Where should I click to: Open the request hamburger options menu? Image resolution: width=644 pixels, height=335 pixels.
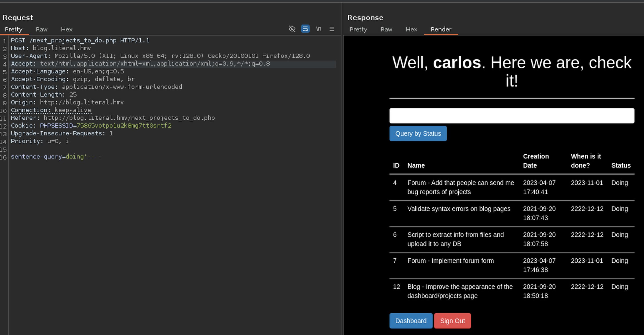332,29
